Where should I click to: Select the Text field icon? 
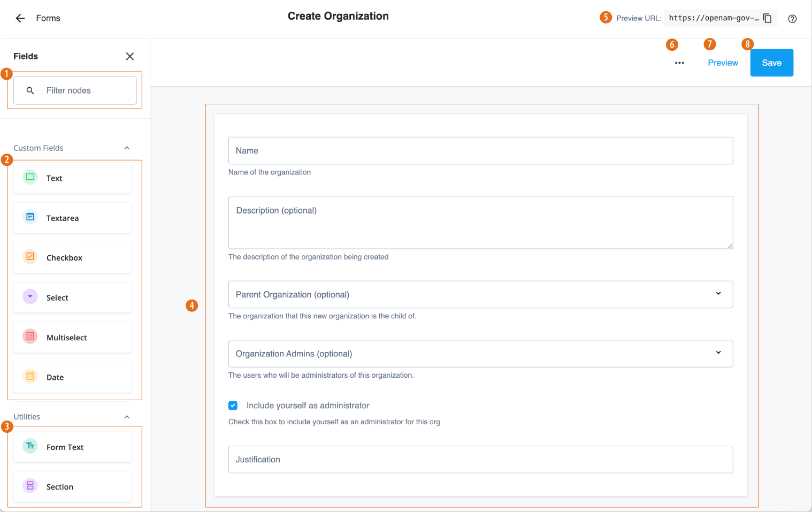(29, 177)
